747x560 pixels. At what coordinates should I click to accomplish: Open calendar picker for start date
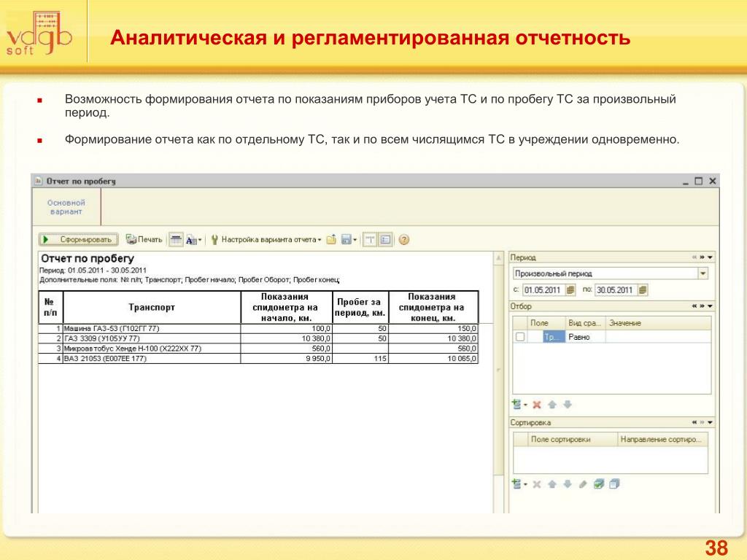(x=570, y=290)
